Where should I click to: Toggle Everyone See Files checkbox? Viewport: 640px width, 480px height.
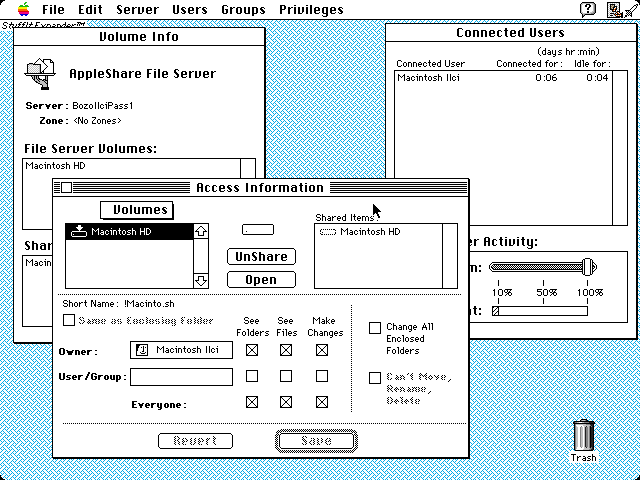pyautogui.click(x=286, y=402)
